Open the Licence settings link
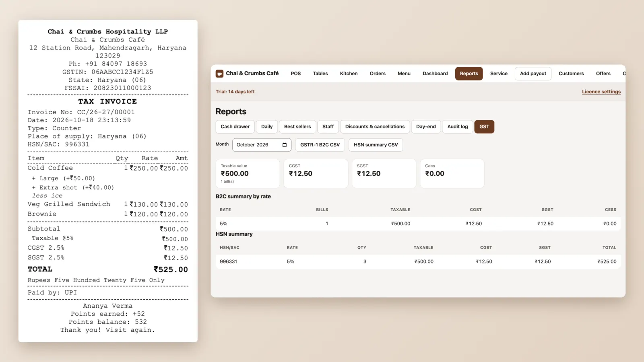 pyautogui.click(x=601, y=92)
